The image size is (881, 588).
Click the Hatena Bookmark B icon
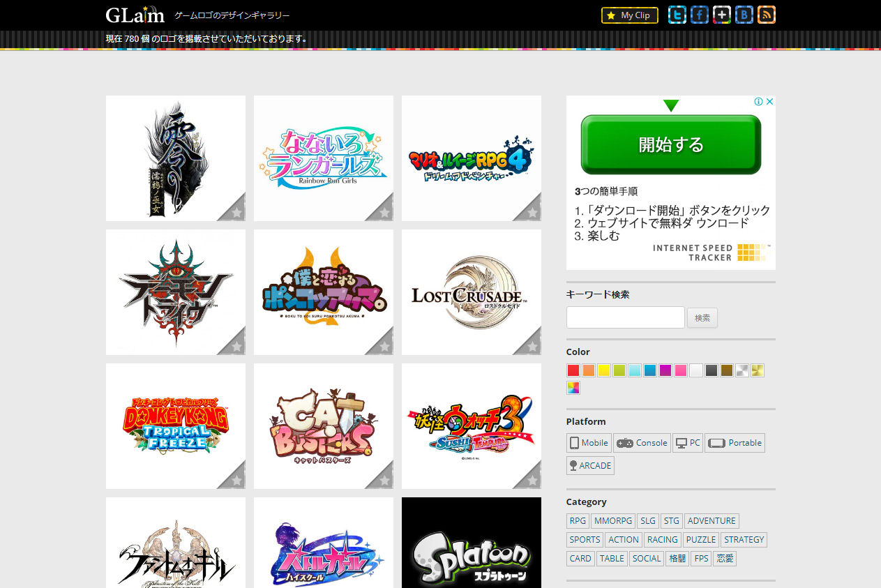[x=744, y=15]
